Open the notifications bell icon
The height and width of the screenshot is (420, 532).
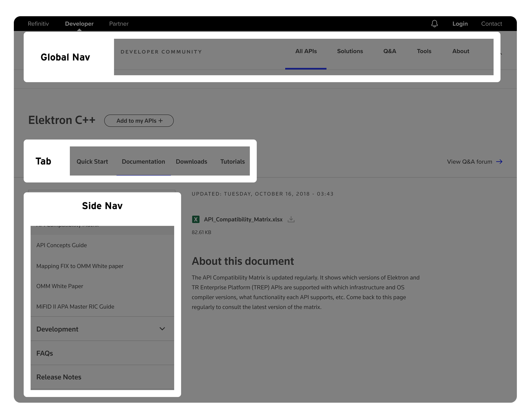coord(434,24)
